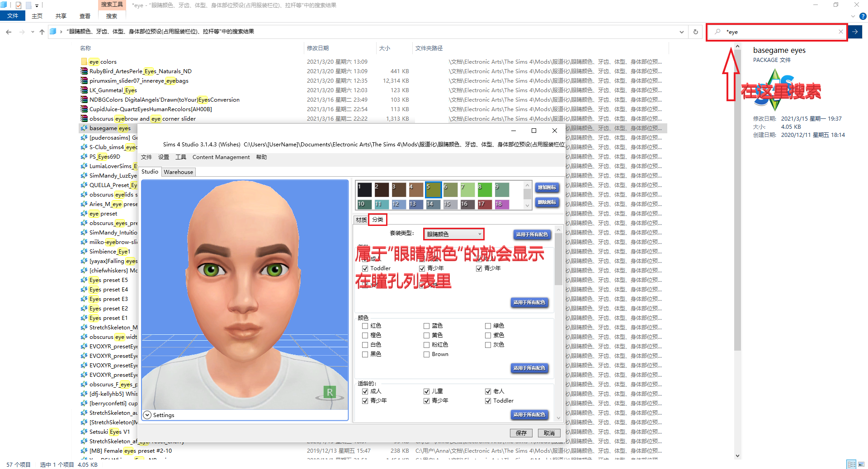Clear the *eye search box text
Screen dimensions: 868x469
point(840,32)
